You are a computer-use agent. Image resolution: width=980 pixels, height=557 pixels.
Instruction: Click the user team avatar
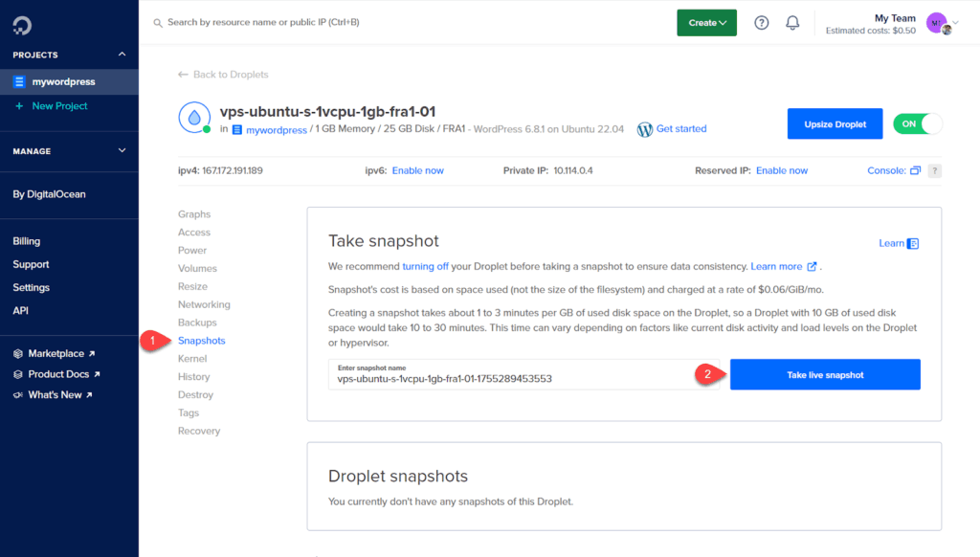pyautogui.click(x=937, y=23)
